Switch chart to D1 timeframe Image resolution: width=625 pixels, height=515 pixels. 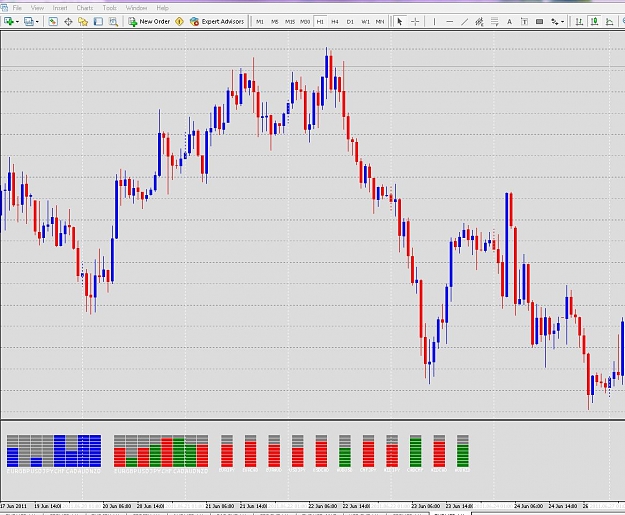coord(350,22)
